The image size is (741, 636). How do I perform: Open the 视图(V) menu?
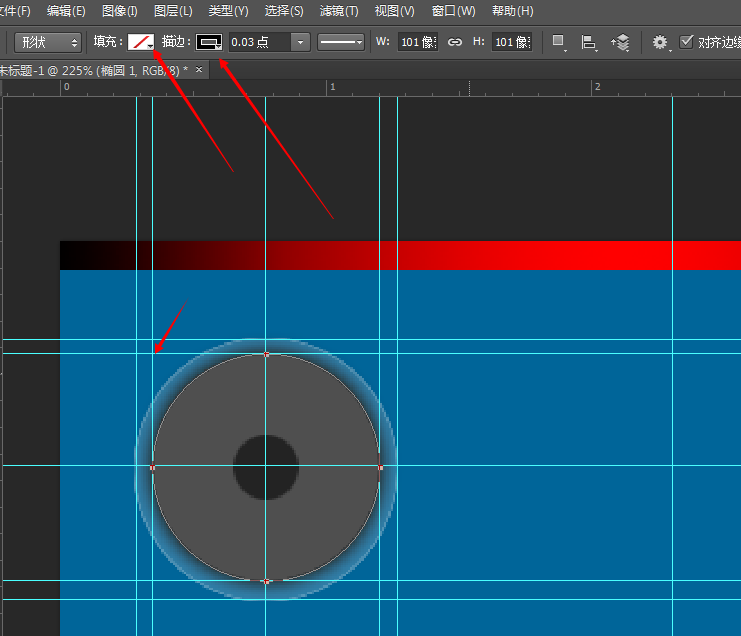coord(394,10)
